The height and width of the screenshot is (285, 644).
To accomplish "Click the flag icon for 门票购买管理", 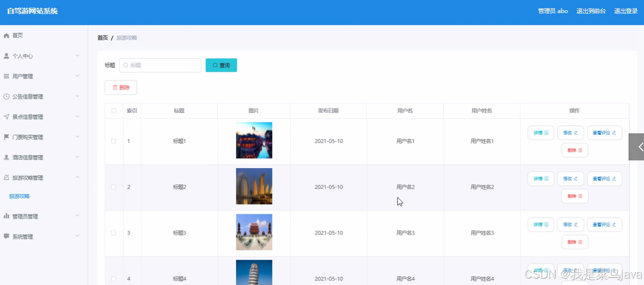I will (x=7, y=137).
